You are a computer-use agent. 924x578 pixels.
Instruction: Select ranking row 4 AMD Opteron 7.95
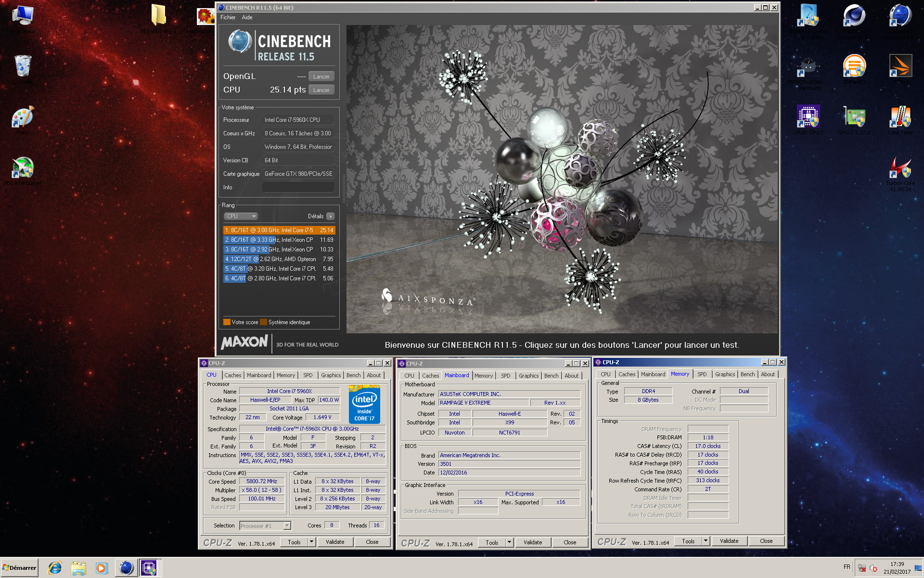(279, 259)
